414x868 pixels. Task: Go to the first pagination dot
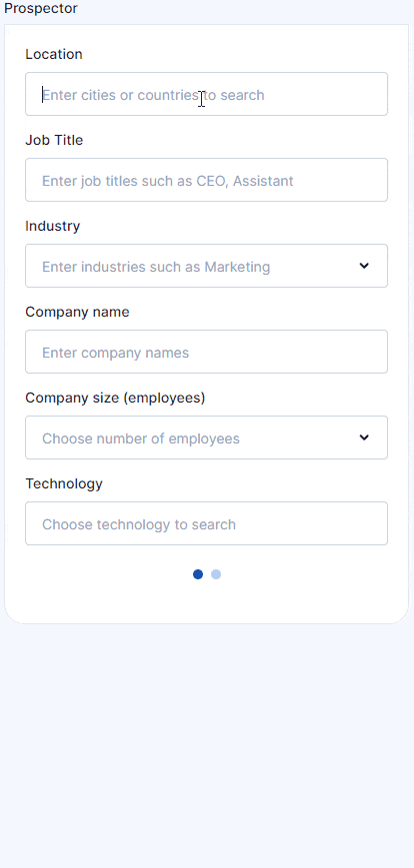point(198,574)
